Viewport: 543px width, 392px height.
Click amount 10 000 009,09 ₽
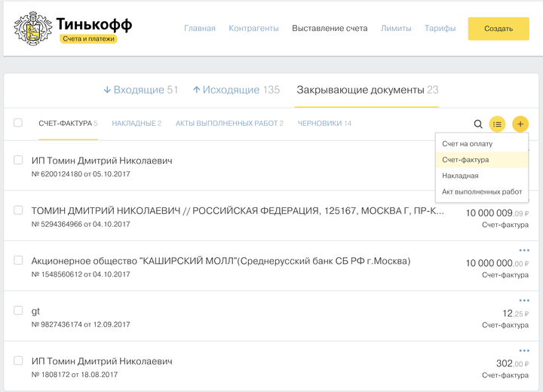click(497, 213)
